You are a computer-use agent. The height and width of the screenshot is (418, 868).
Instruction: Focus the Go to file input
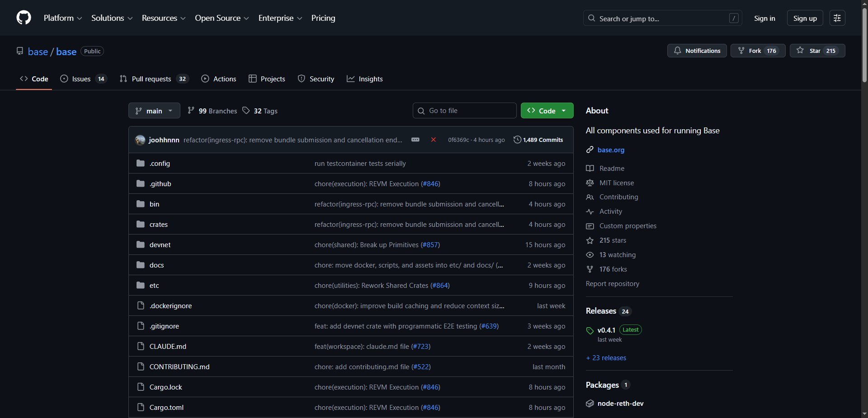(465, 111)
